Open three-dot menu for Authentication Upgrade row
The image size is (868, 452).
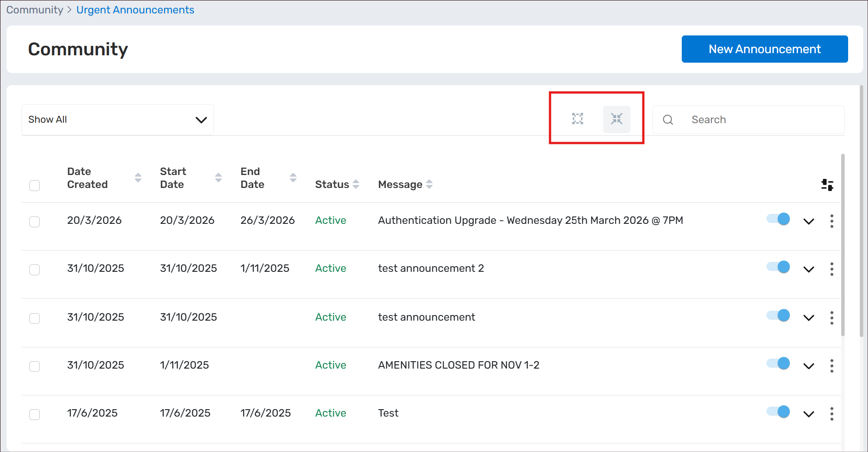tap(832, 221)
